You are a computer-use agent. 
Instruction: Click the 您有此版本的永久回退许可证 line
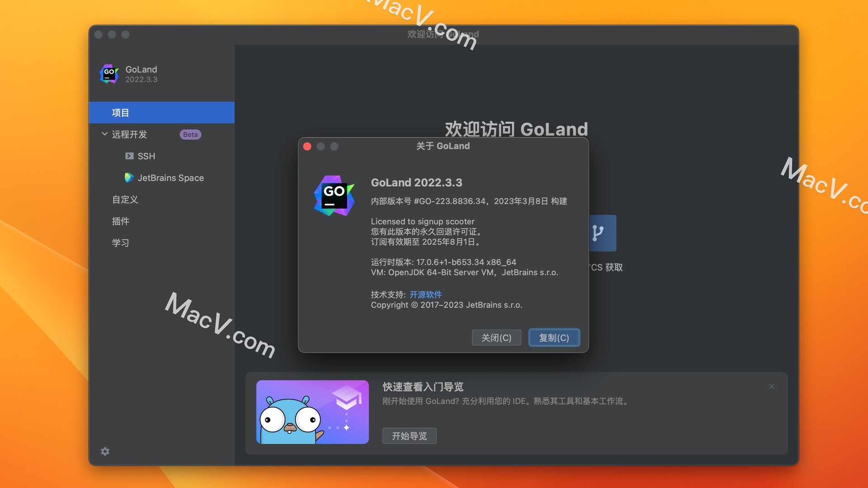click(427, 231)
